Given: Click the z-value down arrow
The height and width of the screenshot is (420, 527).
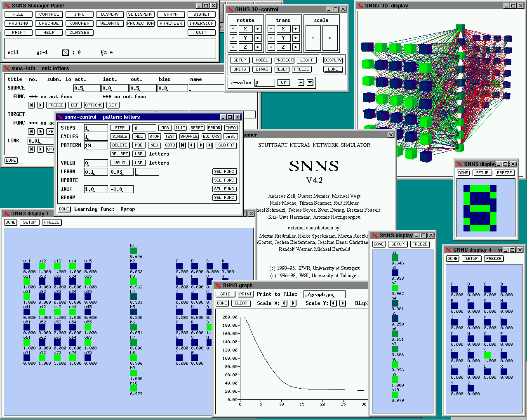Looking at the screenshot, I should [310, 83].
